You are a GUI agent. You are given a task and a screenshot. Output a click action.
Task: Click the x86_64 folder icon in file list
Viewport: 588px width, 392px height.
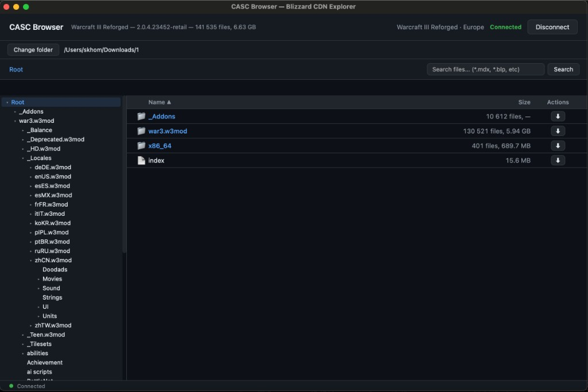click(141, 145)
